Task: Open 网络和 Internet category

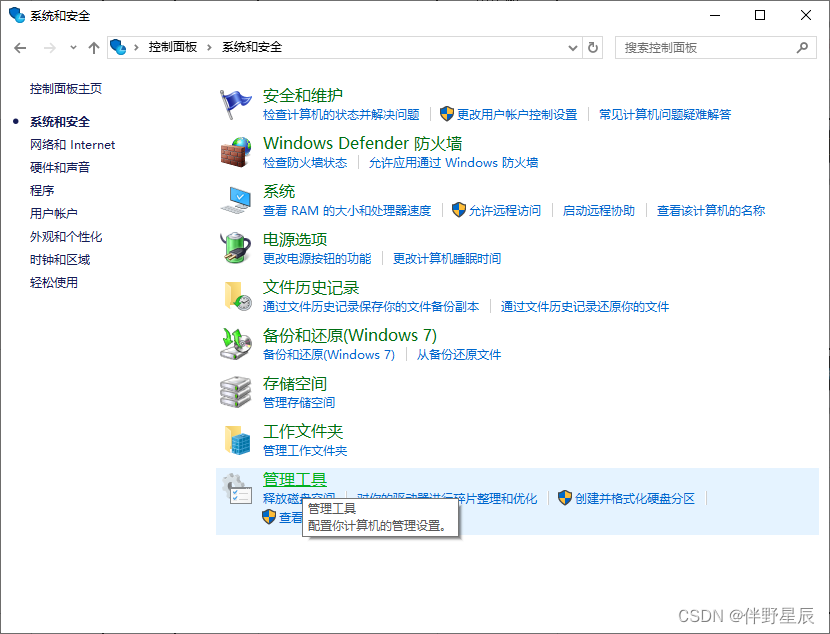Action: 73,144
